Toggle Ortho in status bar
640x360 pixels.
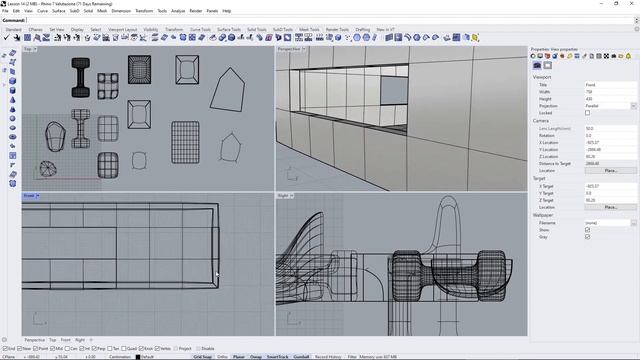click(x=222, y=357)
